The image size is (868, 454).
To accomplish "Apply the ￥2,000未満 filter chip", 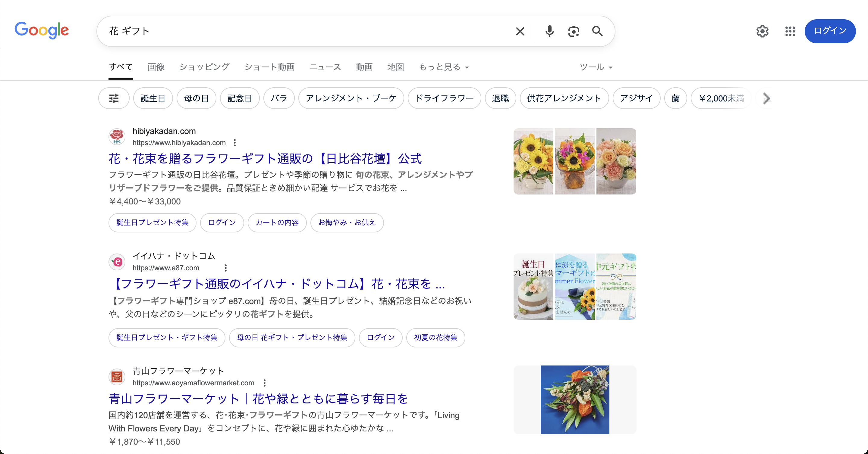I will click(x=722, y=98).
